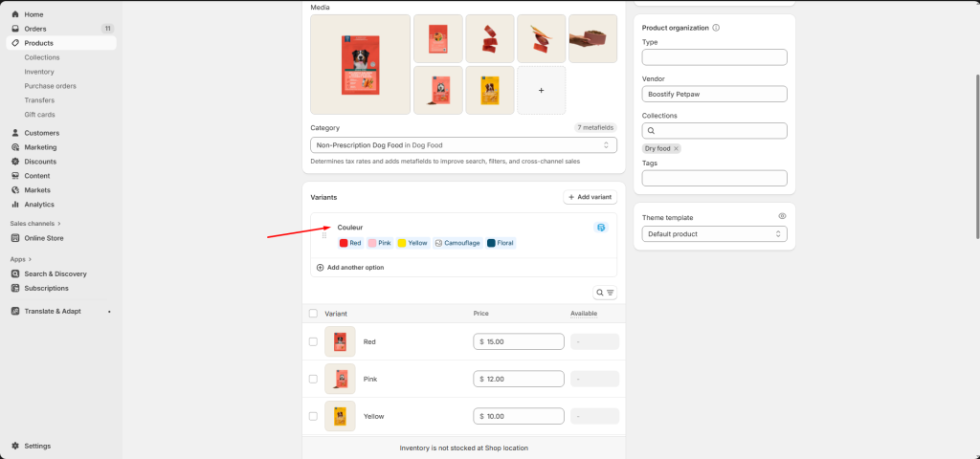Click the variant search and filter icon
Screen dimensions: 980x459
[605, 293]
